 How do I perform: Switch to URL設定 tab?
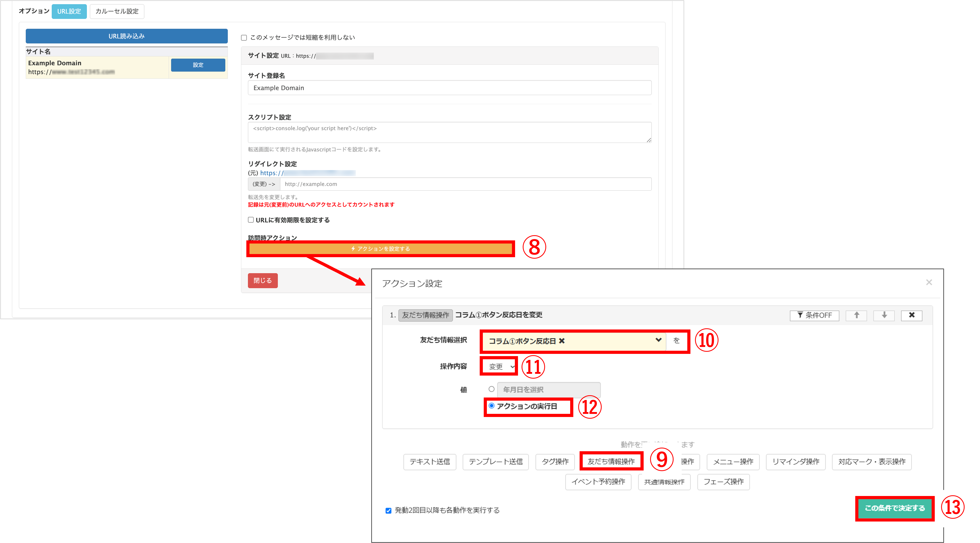click(69, 11)
